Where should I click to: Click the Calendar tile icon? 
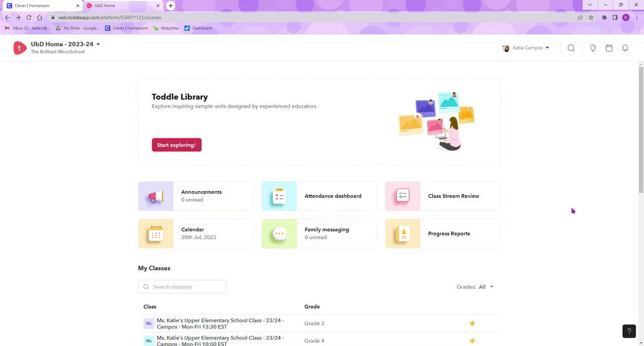click(x=156, y=234)
